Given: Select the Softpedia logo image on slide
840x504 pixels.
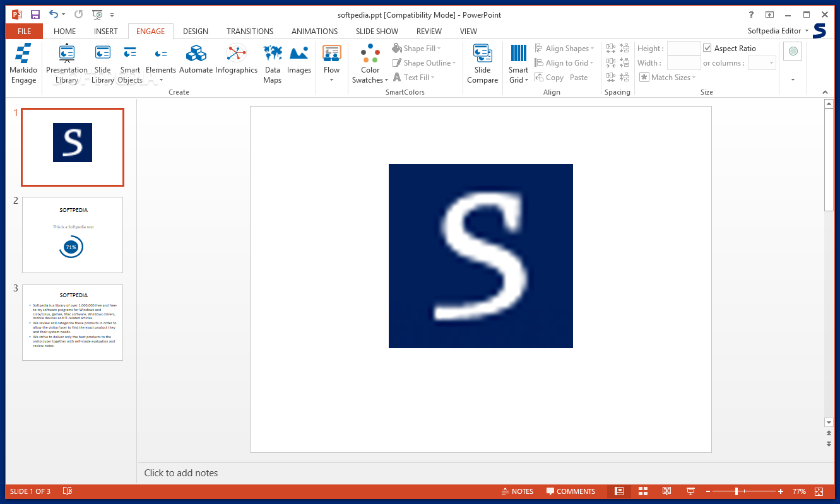Looking at the screenshot, I should [x=481, y=256].
